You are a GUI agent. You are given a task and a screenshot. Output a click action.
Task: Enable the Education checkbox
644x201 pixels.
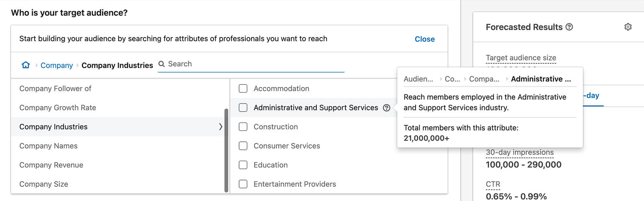click(x=243, y=165)
